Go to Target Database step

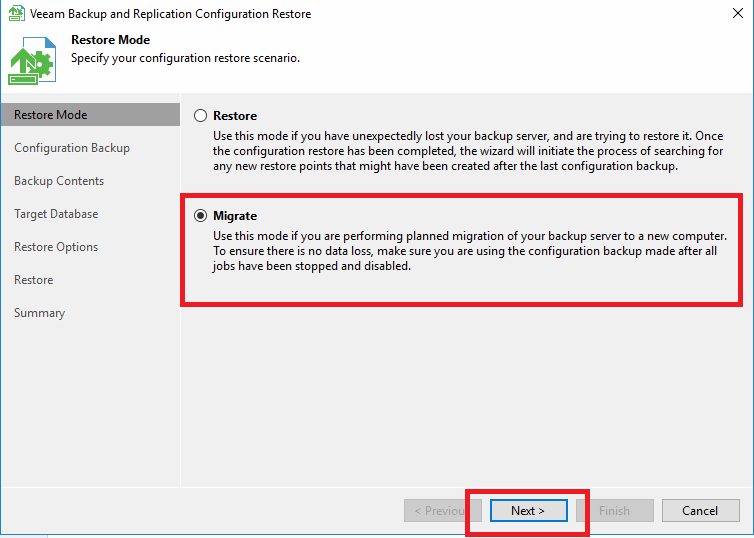point(56,214)
